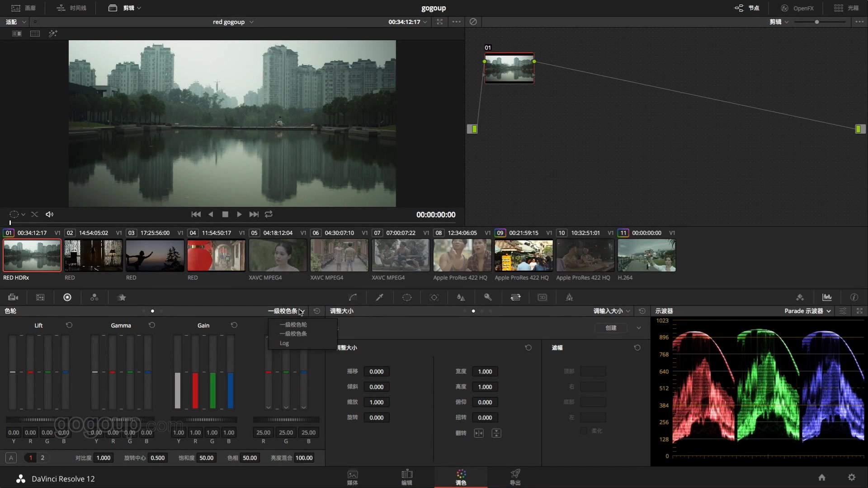Open the 3D stereoscopic palette icon
Viewport: 868px width, 488px height.
pos(542,297)
